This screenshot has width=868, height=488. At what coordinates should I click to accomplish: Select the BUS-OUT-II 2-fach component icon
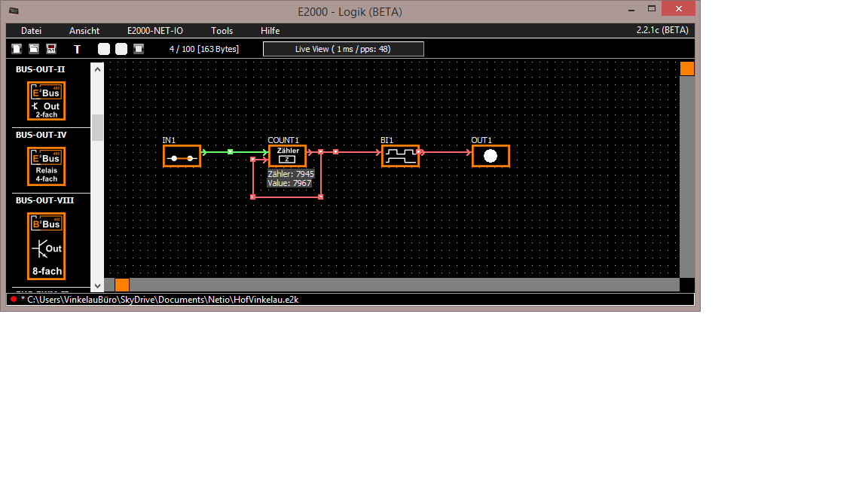coord(47,101)
